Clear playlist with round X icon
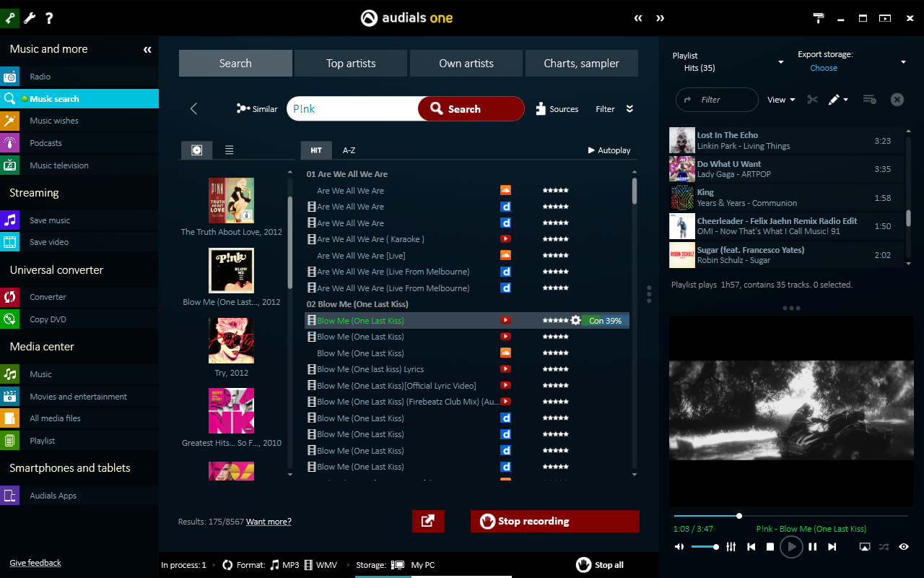Image resolution: width=924 pixels, height=578 pixels. 897,100
